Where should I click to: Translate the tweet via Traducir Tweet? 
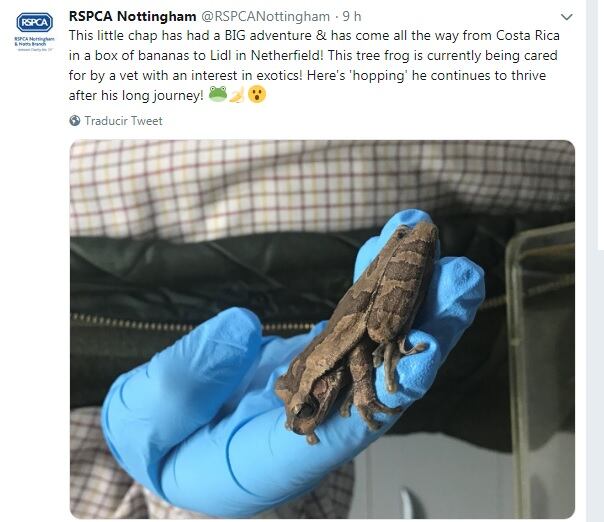click(x=123, y=121)
